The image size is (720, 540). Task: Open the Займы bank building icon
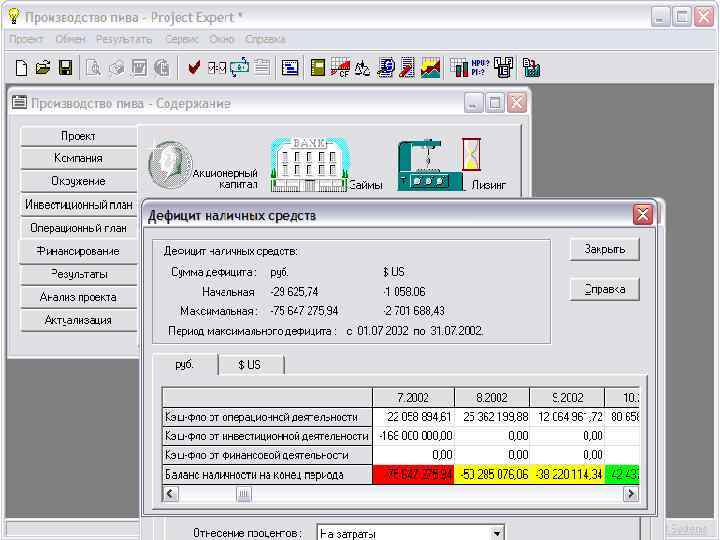click(309, 165)
